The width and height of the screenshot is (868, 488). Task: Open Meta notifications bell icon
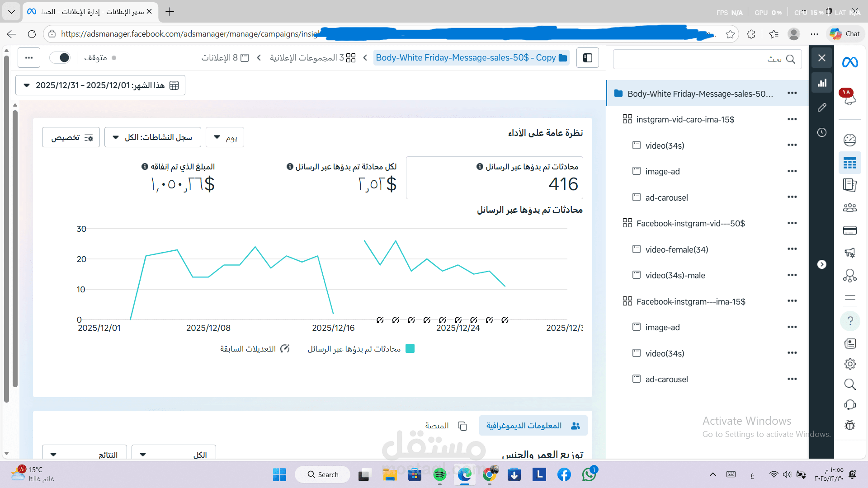point(849,99)
